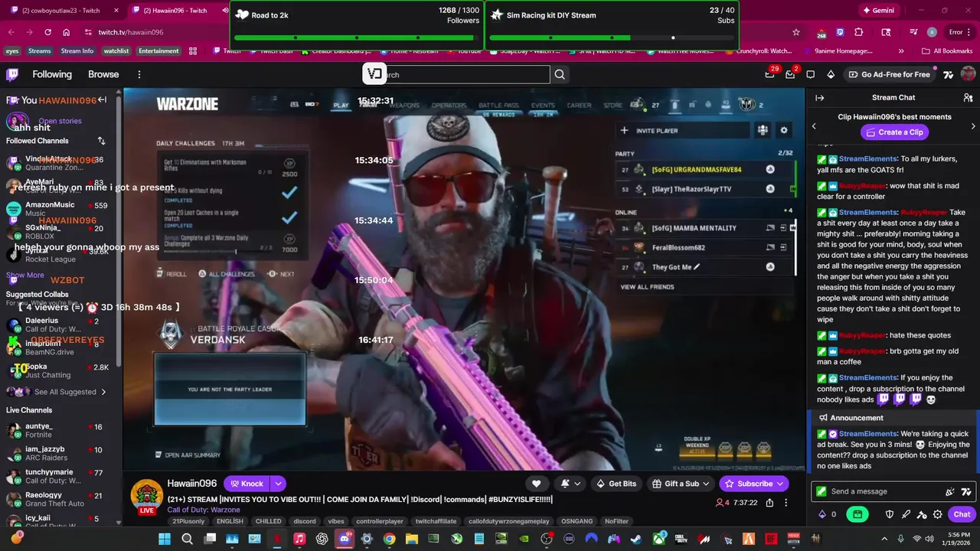Viewport: 980px width, 551px height.
Task: Open channel points Bits balance icon in chat
Action: tap(823, 514)
